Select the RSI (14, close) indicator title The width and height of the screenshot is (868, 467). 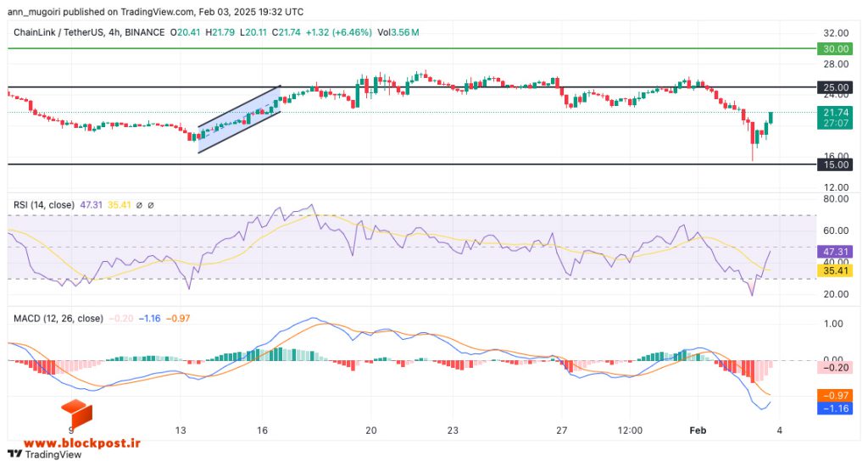(x=44, y=205)
